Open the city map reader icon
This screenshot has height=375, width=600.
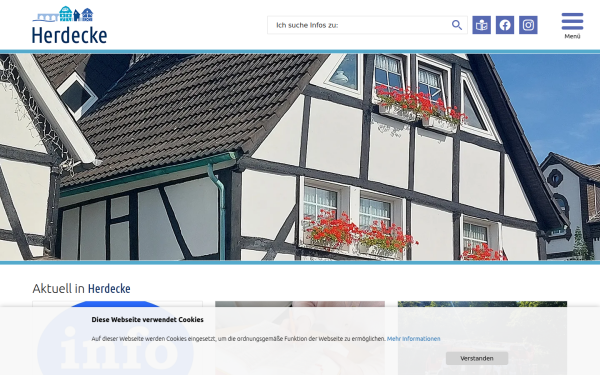(481, 25)
